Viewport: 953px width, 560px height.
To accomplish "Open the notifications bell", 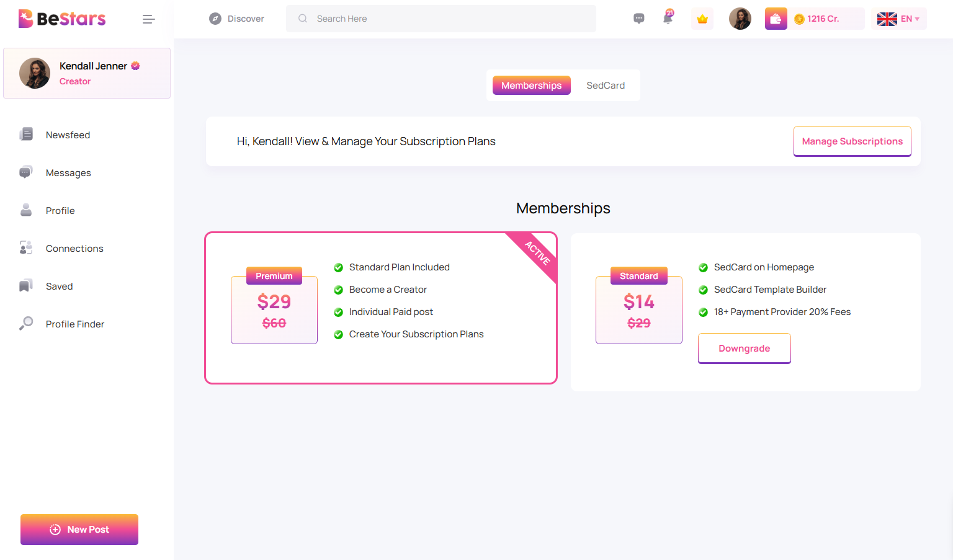I will tap(668, 19).
